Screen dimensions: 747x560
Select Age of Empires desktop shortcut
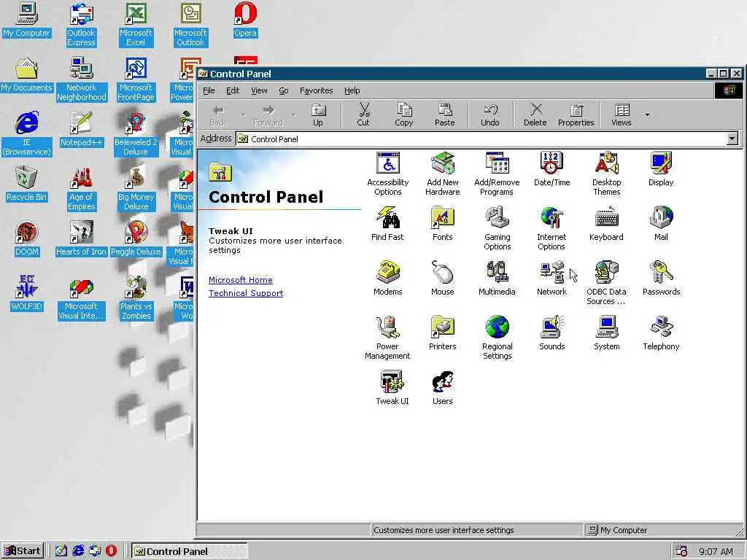[x=81, y=190]
